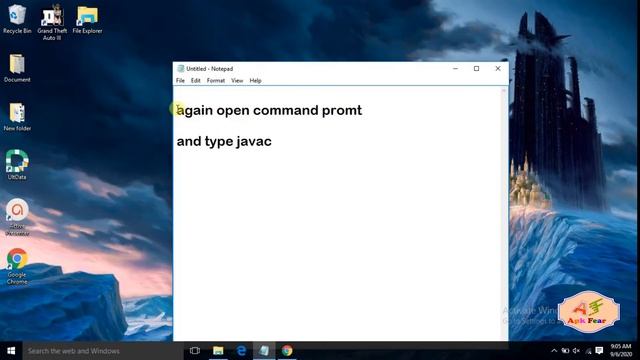Select the Active Presenter desktop shortcut
This screenshot has width=640, height=360.
[x=17, y=217]
